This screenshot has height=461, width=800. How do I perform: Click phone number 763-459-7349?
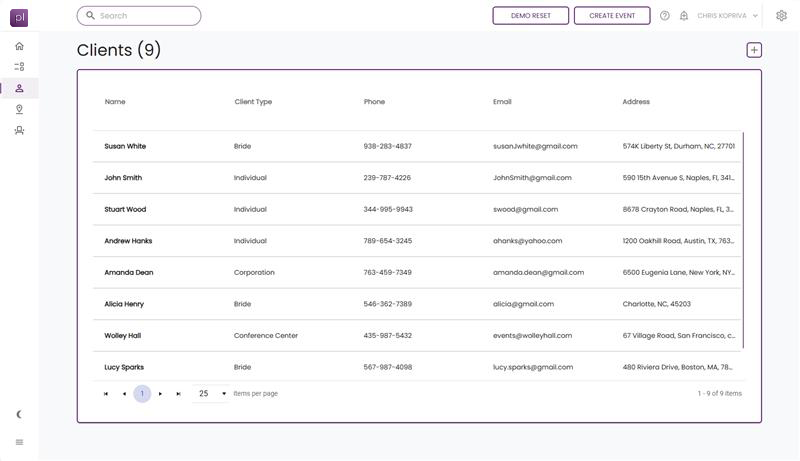coord(387,273)
